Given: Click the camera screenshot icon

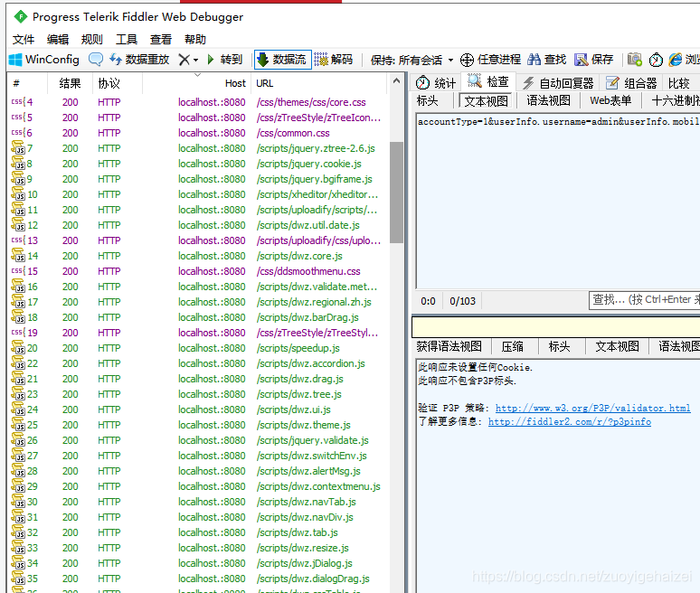Looking at the screenshot, I should tap(634, 60).
